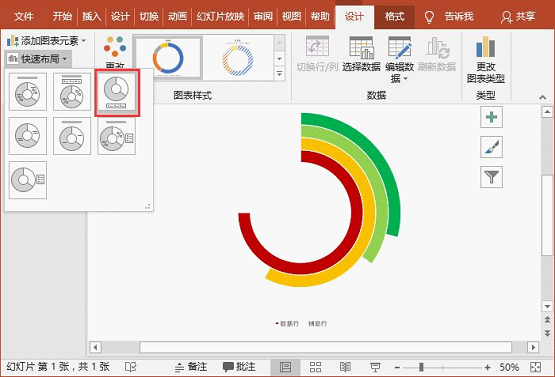Click the 选择数据 icon
The height and width of the screenshot is (377, 555).
pyautogui.click(x=361, y=47)
